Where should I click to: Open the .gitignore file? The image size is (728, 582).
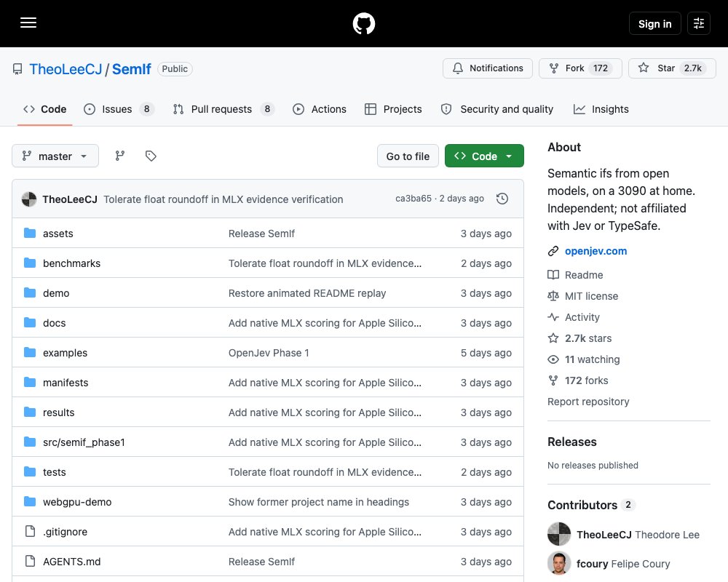coord(65,532)
